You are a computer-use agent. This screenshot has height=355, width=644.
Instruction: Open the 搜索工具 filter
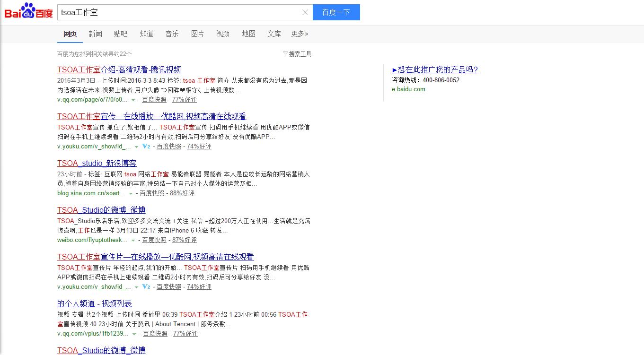point(297,54)
